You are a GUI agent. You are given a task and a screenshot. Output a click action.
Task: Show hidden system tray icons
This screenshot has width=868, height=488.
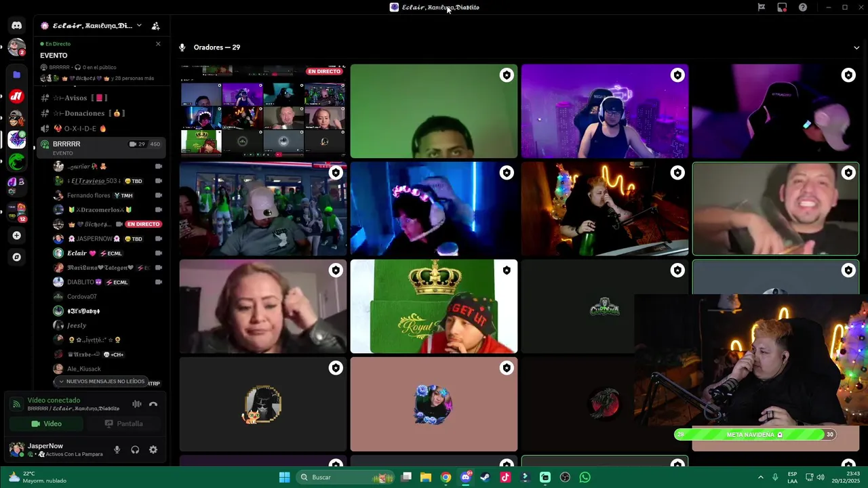pos(760,477)
